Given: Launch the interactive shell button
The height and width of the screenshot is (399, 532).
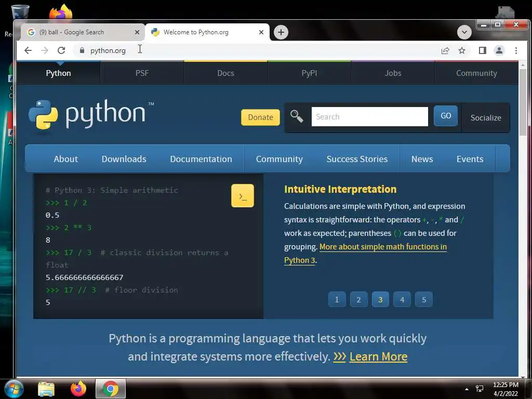Looking at the screenshot, I should [x=243, y=196].
